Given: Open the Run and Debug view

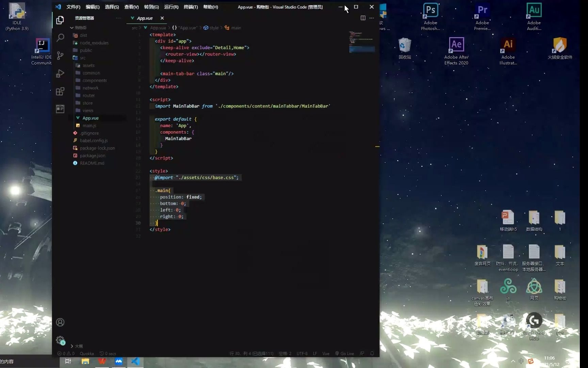Looking at the screenshot, I should tap(60, 73).
